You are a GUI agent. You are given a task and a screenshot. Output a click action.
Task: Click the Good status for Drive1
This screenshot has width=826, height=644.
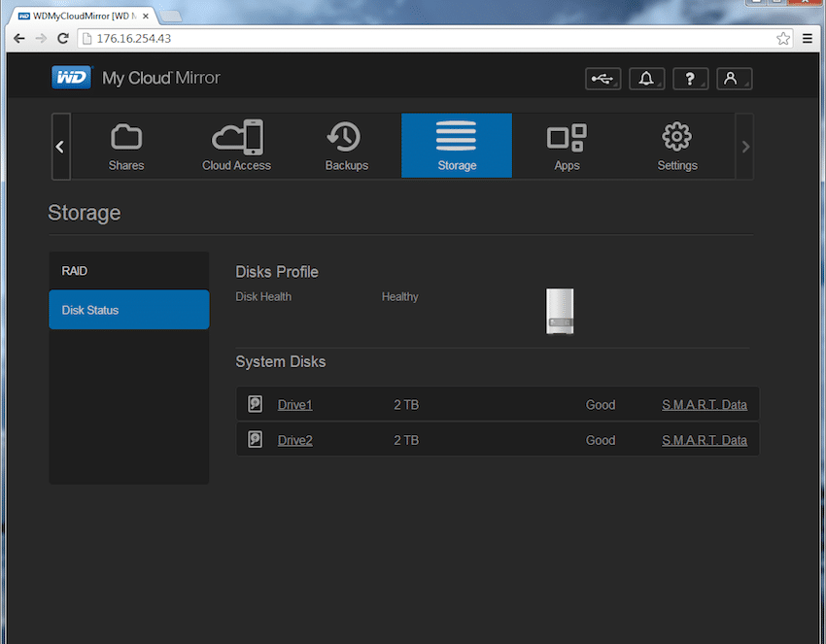coord(601,405)
